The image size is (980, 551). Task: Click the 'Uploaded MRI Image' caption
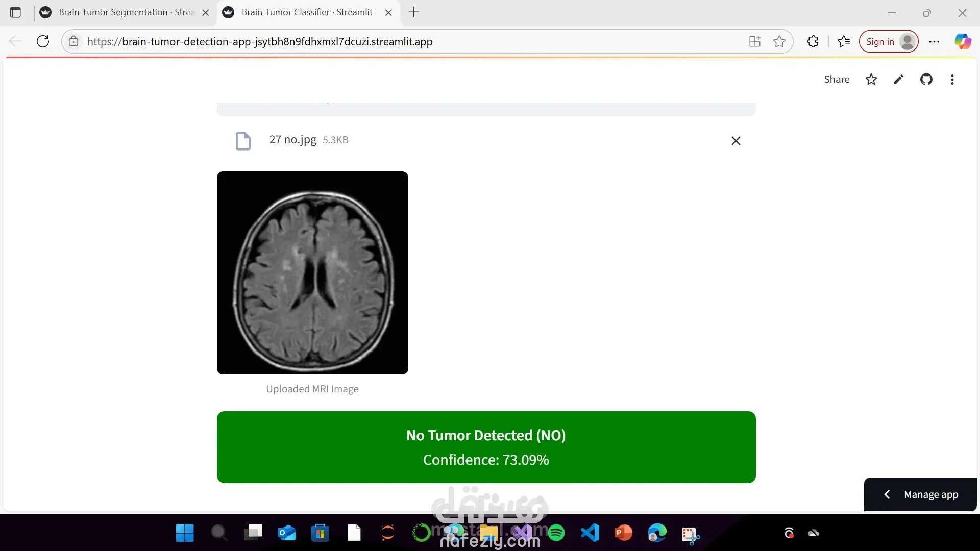[x=312, y=389]
